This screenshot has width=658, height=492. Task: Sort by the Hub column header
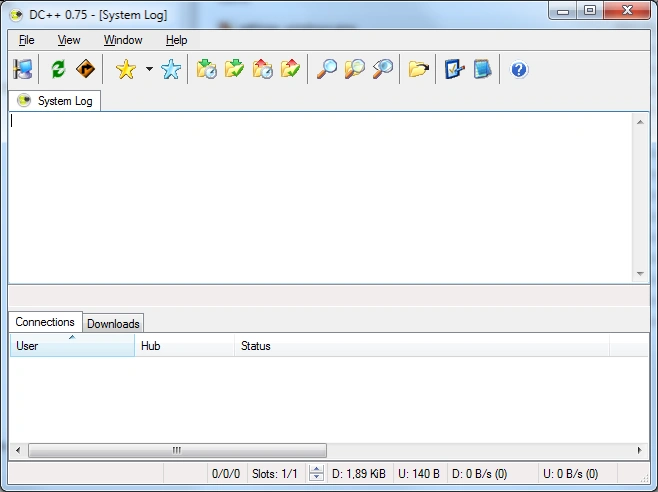click(x=184, y=345)
